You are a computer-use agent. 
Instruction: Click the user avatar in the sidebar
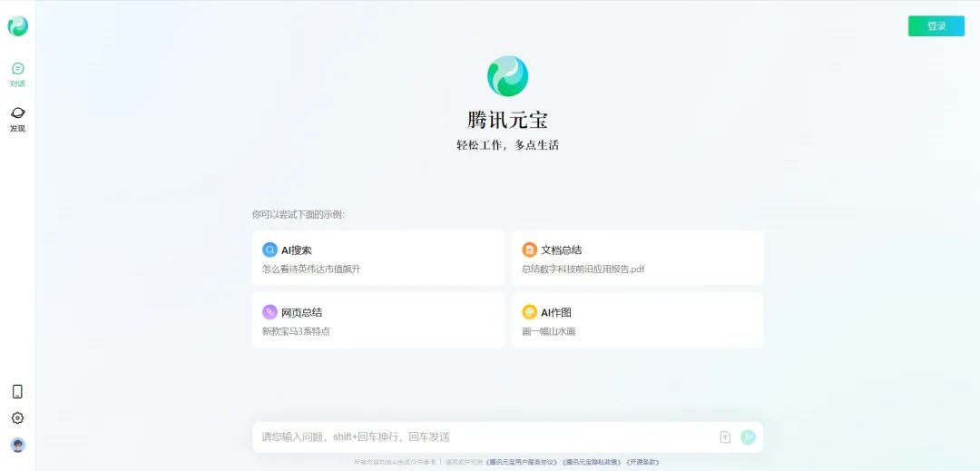point(17,445)
